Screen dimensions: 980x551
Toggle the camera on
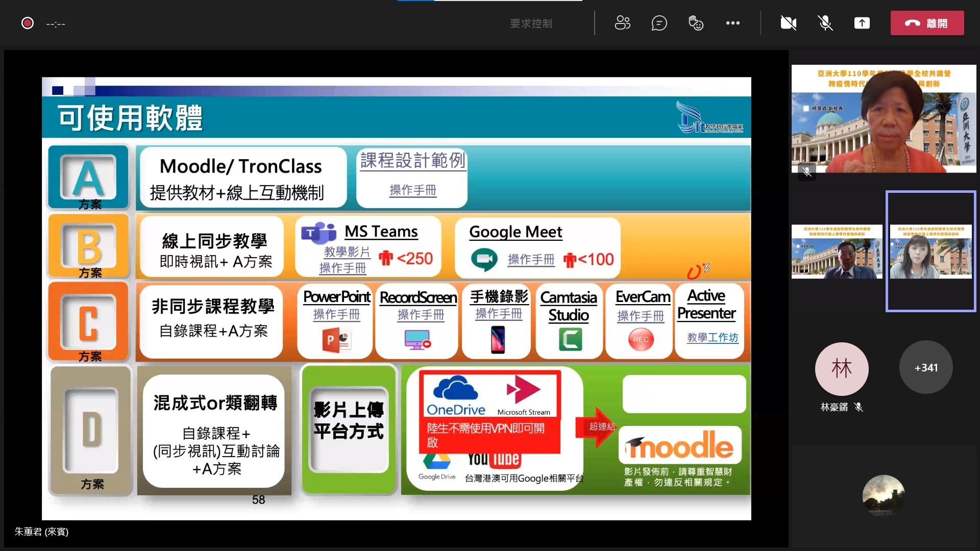click(788, 23)
